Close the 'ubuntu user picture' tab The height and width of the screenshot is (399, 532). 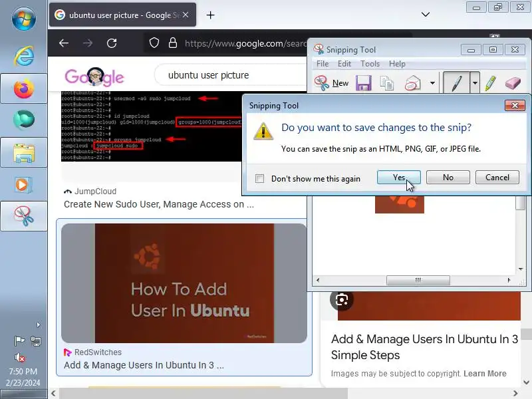[x=186, y=15]
